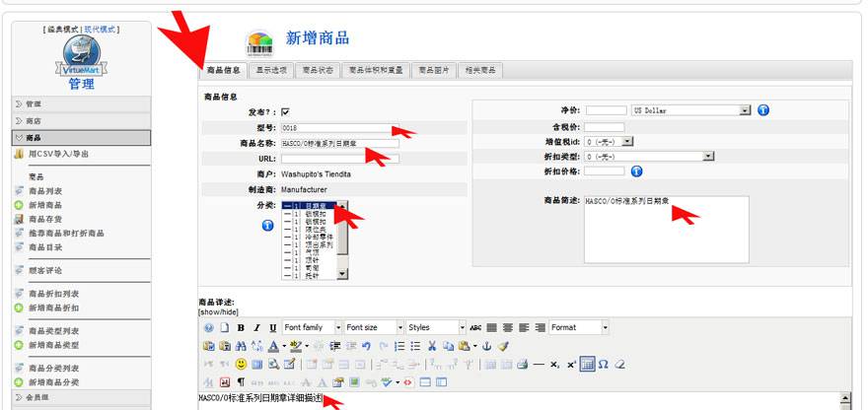This screenshot has width=868, height=410.
Task: Toggle italic formatting in the editor
Action: pyautogui.click(x=256, y=327)
